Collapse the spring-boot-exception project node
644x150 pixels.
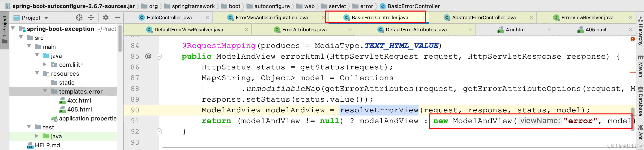[x=13, y=28]
